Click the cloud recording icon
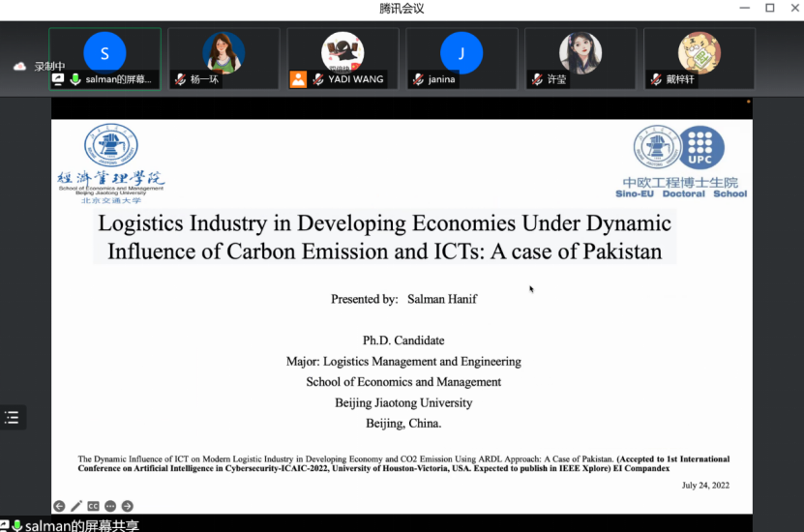The height and width of the screenshot is (532, 804). (x=19, y=66)
